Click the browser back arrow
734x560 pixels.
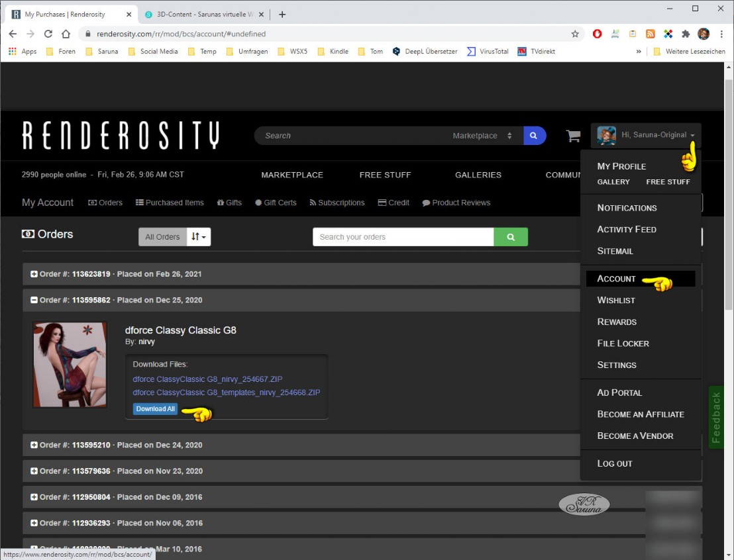(13, 34)
